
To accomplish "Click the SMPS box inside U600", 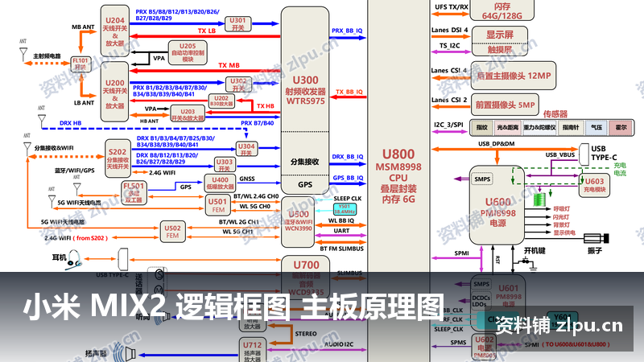I will (x=482, y=179).
